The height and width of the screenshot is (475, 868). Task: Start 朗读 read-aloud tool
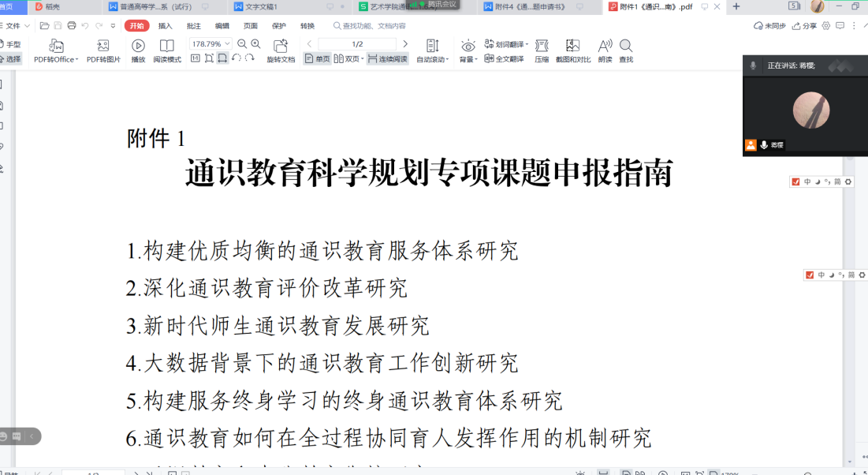605,46
